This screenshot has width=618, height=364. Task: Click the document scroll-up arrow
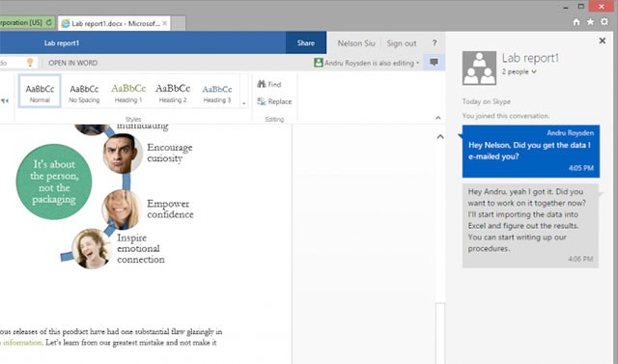click(440, 137)
